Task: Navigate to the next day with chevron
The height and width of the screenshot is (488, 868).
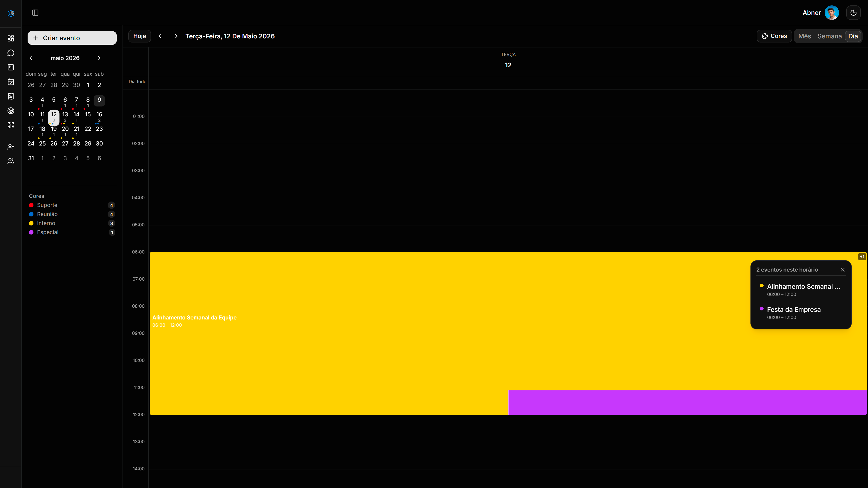Action: [176, 36]
